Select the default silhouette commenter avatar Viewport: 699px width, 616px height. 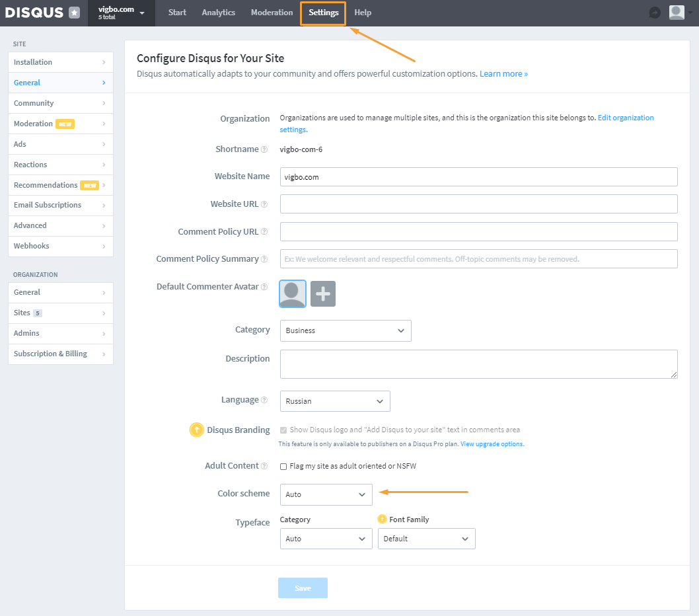pyautogui.click(x=293, y=293)
